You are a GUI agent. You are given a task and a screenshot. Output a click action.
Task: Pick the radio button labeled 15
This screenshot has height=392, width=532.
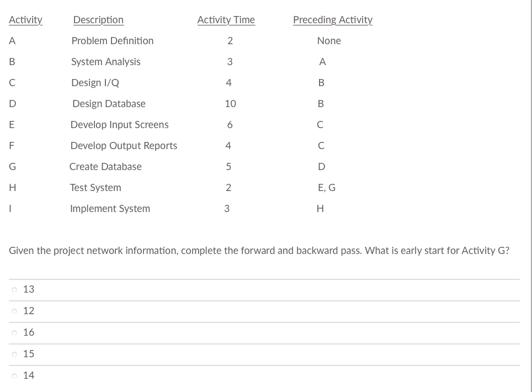click(x=14, y=354)
